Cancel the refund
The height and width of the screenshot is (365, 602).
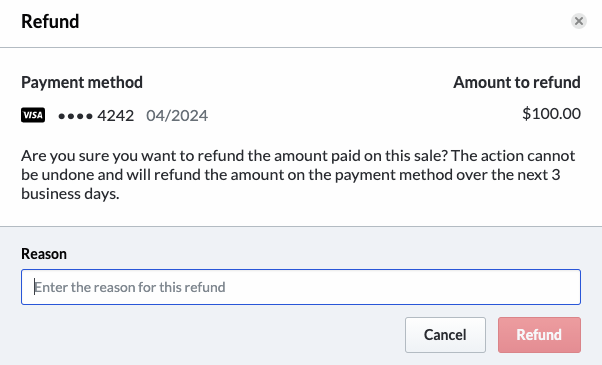tap(445, 335)
